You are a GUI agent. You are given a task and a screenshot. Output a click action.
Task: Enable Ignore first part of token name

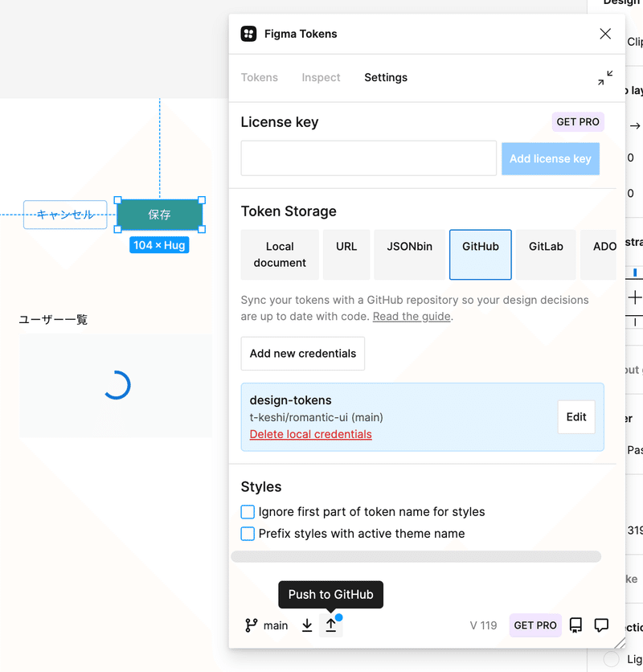pos(248,512)
